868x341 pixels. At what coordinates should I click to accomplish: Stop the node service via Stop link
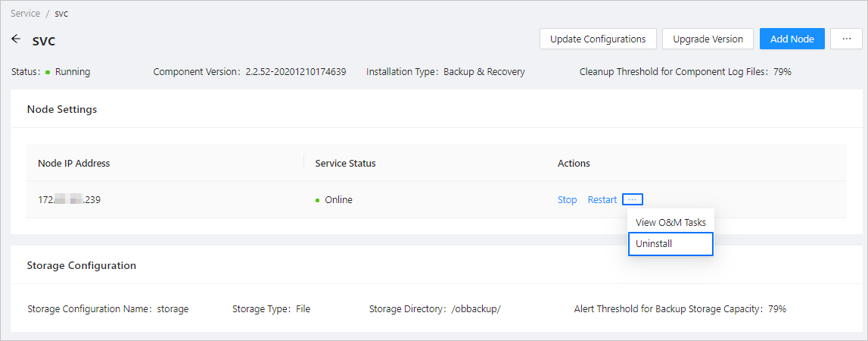click(x=567, y=200)
